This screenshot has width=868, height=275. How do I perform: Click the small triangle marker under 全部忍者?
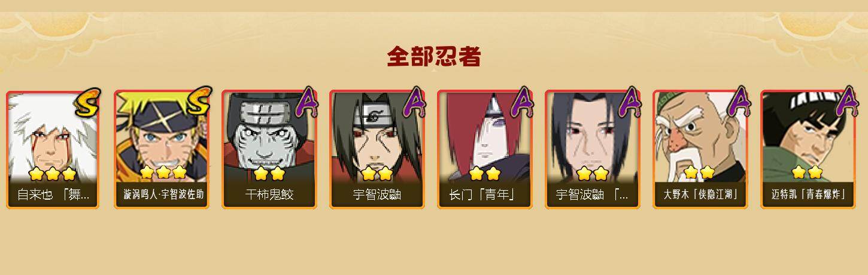click(x=434, y=70)
